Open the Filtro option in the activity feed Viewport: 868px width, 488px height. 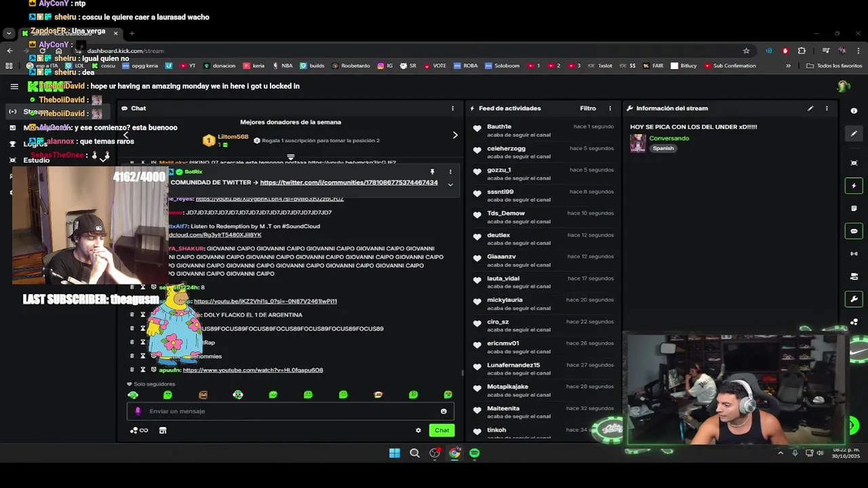point(588,108)
